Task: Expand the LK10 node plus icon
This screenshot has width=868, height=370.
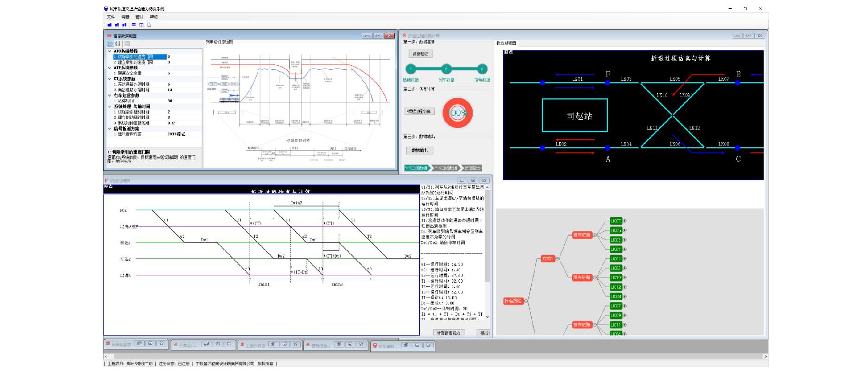Action: 625,278
